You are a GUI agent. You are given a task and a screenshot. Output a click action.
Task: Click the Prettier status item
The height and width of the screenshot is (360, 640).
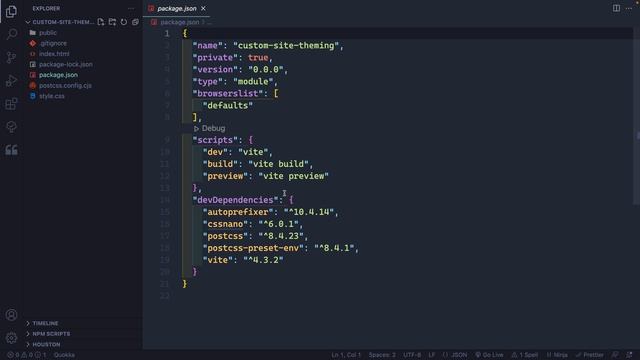coord(589,355)
